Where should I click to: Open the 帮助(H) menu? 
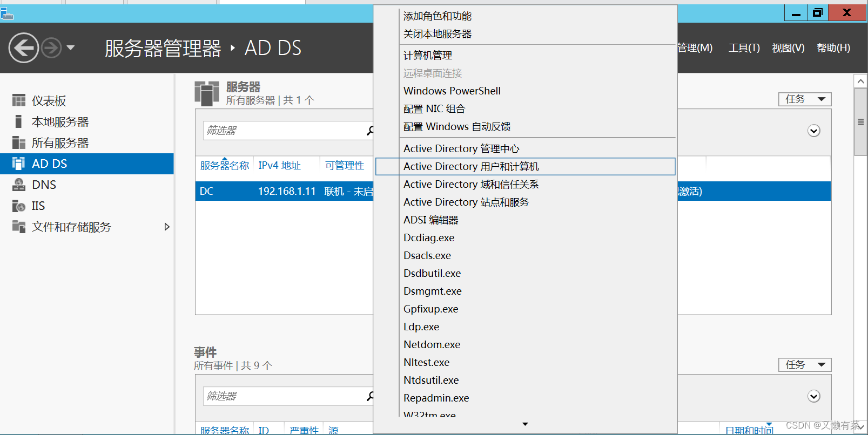[x=833, y=48]
